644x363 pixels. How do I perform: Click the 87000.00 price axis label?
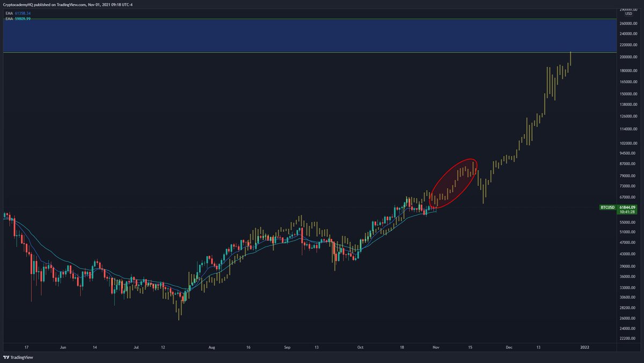628,164
